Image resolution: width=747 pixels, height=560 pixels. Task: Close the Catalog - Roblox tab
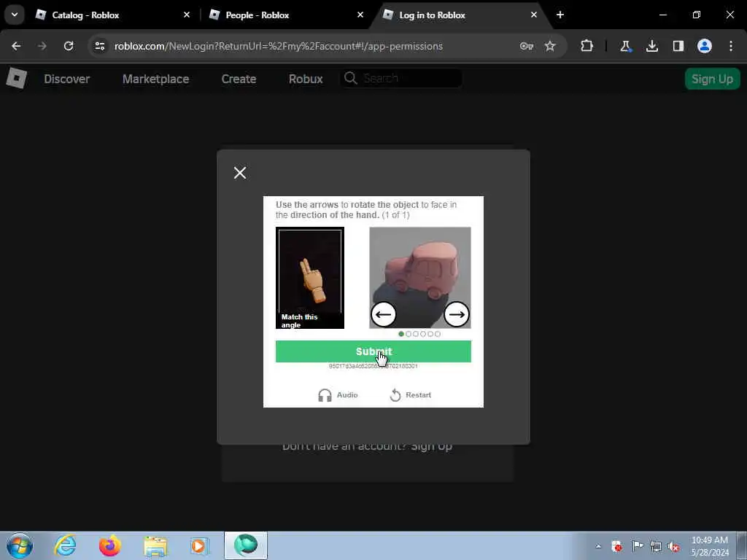(187, 15)
